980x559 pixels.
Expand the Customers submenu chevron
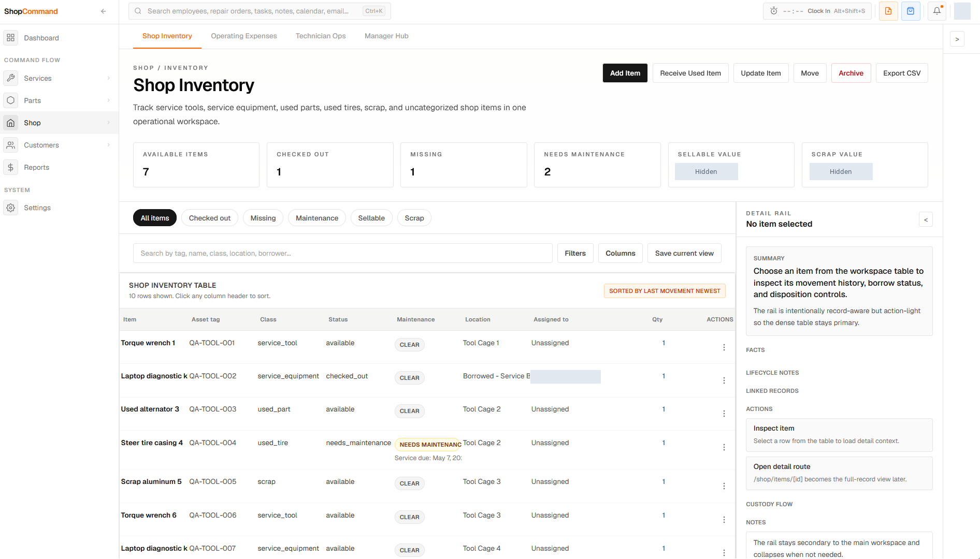(108, 145)
